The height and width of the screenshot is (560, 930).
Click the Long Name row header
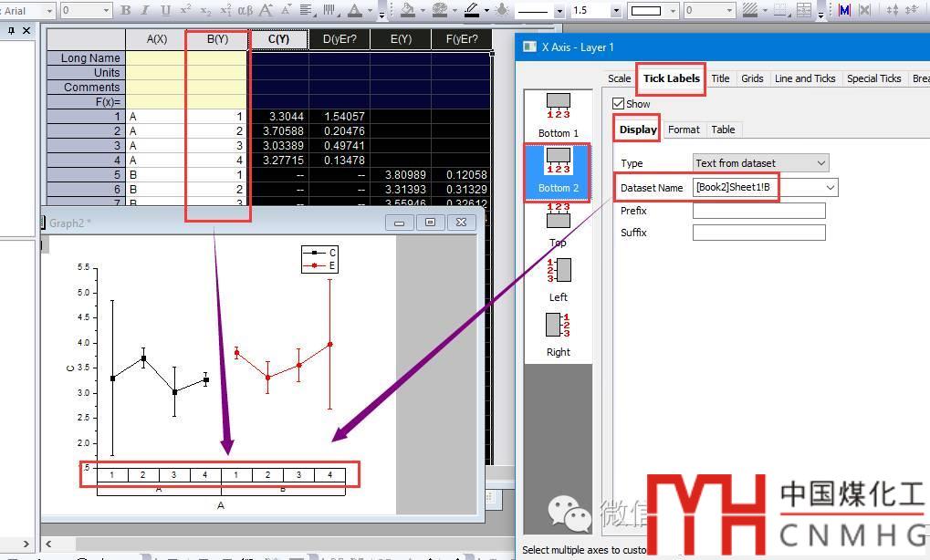86,58
